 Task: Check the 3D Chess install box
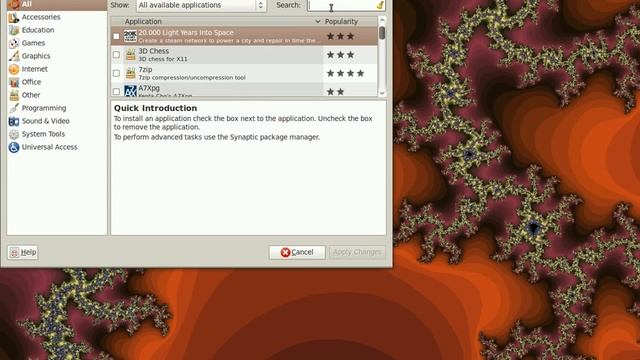(x=116, y=55)
